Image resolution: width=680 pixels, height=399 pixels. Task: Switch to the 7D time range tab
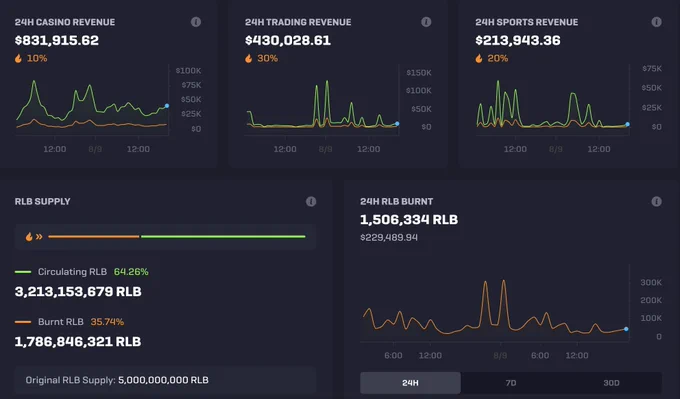[x=511, y=383]
